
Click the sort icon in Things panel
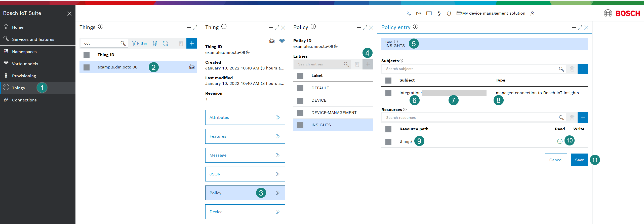tap(155, 43)
